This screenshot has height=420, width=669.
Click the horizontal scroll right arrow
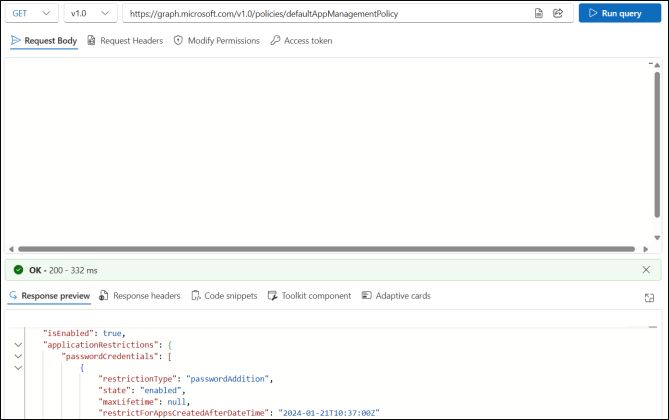tap(646, 249)
